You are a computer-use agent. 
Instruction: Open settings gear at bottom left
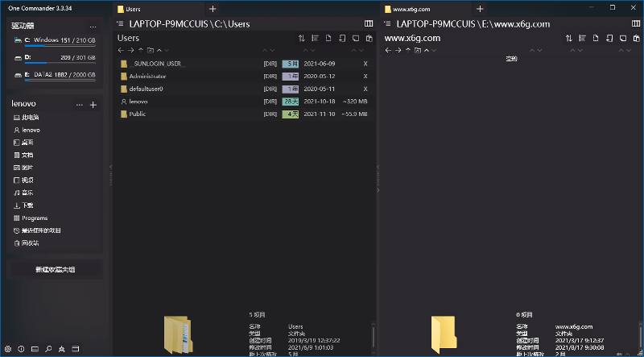8,349
